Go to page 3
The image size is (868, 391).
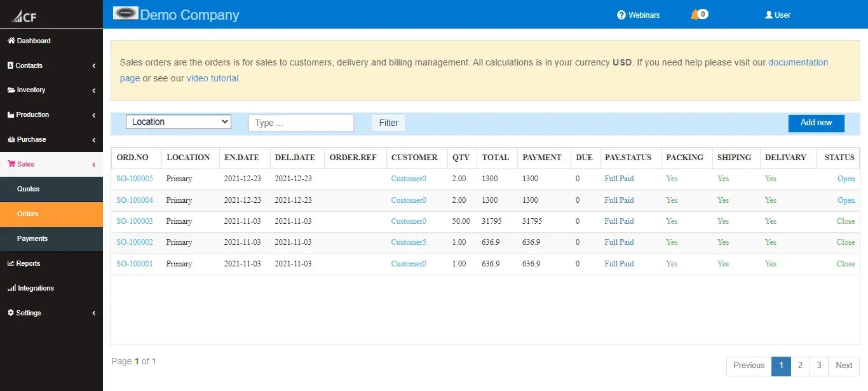819,366
